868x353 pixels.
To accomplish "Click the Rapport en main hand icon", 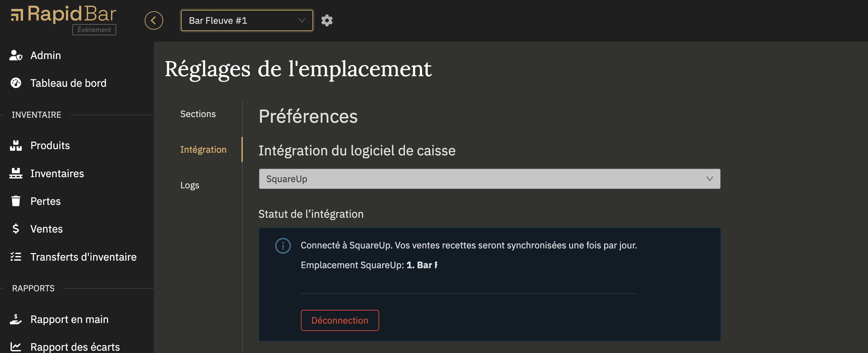I will [x=16, y=319].
